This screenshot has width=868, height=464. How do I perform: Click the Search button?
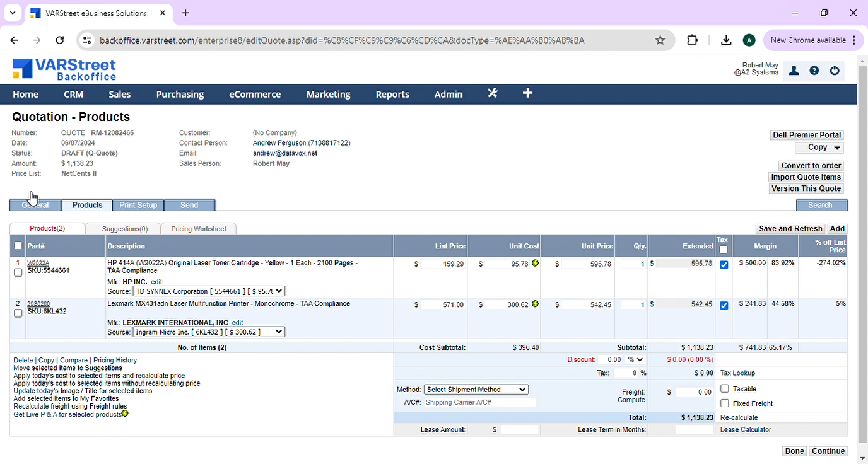pos(820,205)
